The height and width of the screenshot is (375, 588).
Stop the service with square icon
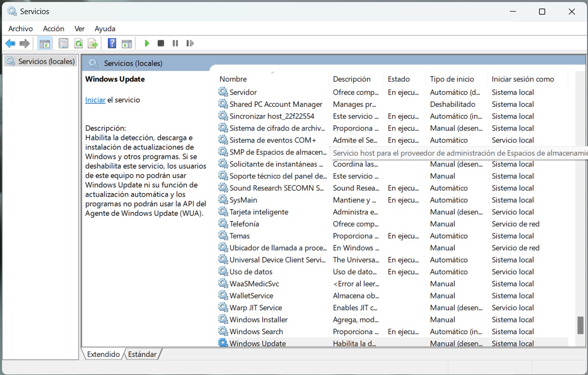tap(161, 43)
